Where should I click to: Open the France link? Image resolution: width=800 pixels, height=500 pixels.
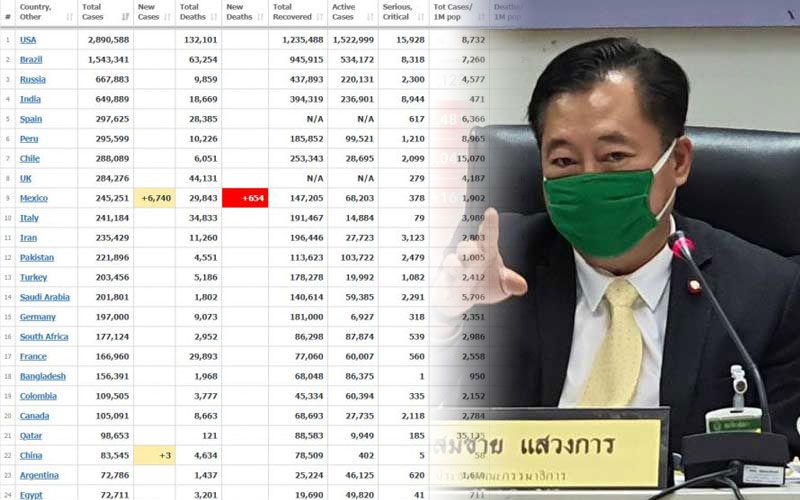pos(33,357)
